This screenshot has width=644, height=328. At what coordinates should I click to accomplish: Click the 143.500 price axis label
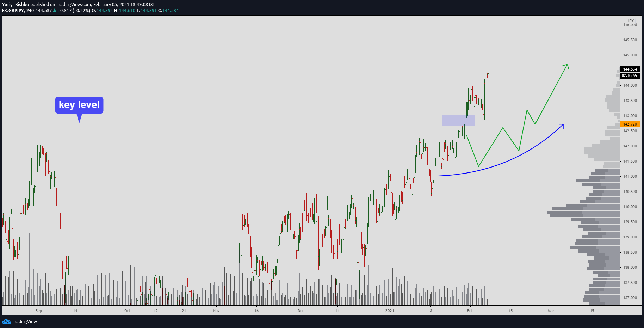click(630, 101)
